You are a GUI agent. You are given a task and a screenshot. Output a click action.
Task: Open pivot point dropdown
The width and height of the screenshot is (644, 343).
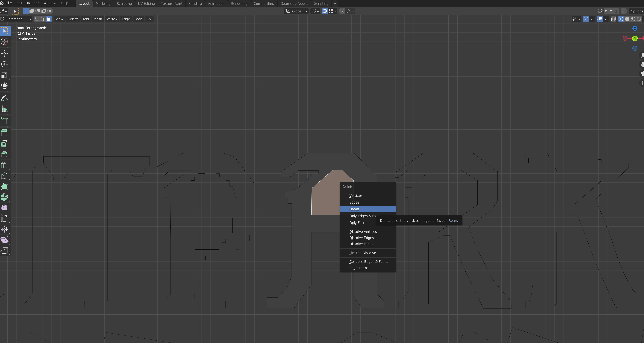(315, 11)
